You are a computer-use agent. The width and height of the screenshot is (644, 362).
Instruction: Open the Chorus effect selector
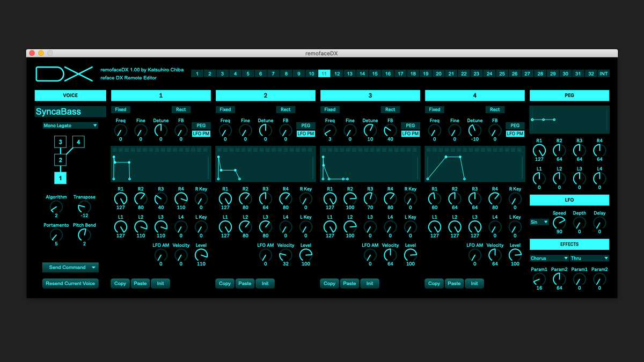(548, 258)
